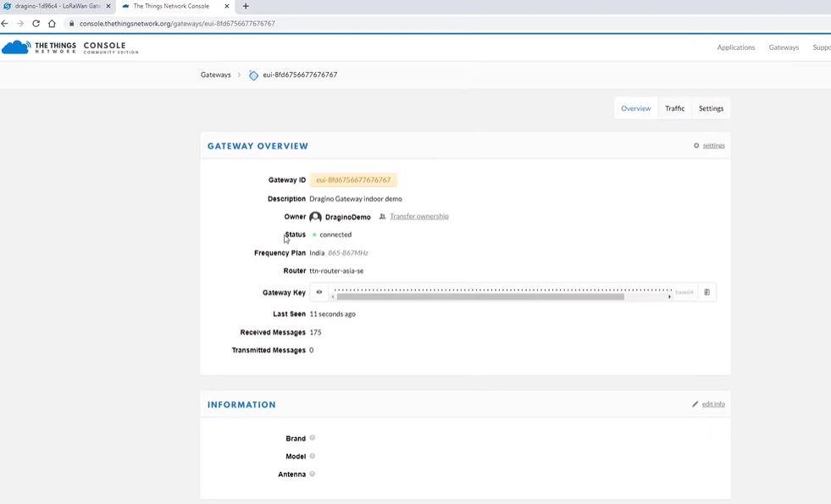Click the 'connected' status text

pos(335,235)
